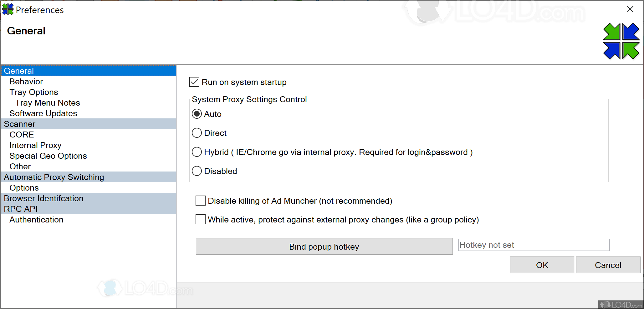Dismiss the dialog with Cancel

[x=608, y=265]
